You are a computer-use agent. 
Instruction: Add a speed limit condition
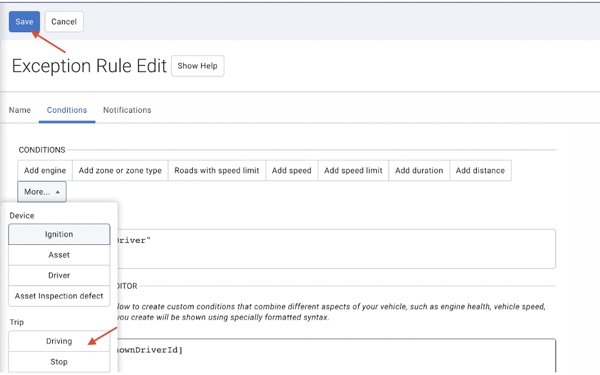coord(353,170)
